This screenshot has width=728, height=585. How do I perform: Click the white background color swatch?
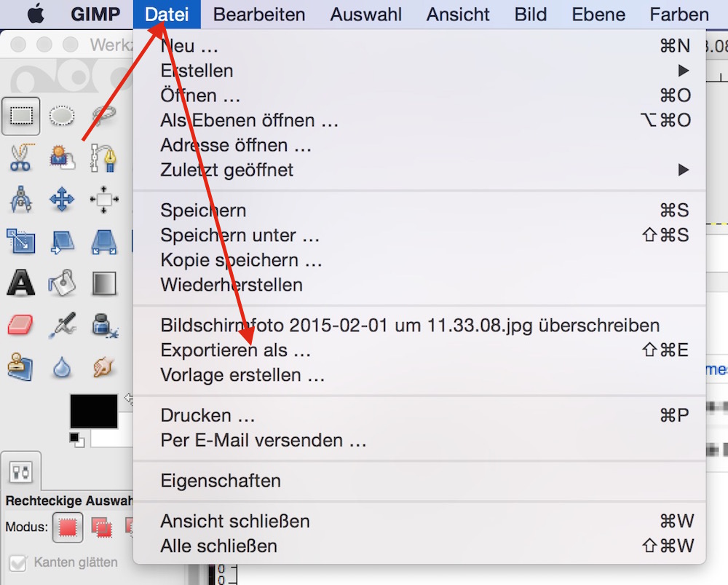(111, 438)
